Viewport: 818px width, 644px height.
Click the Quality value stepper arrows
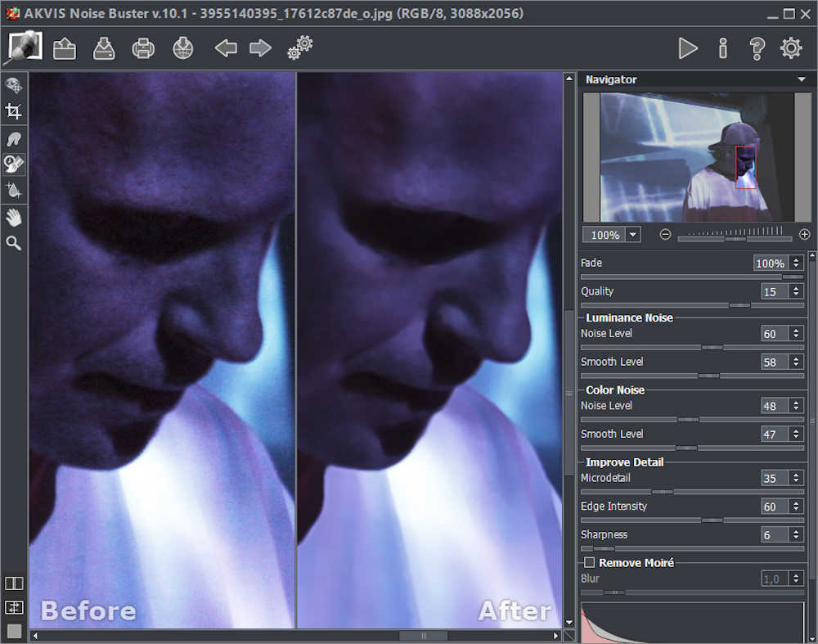click(x=797, y=291)
